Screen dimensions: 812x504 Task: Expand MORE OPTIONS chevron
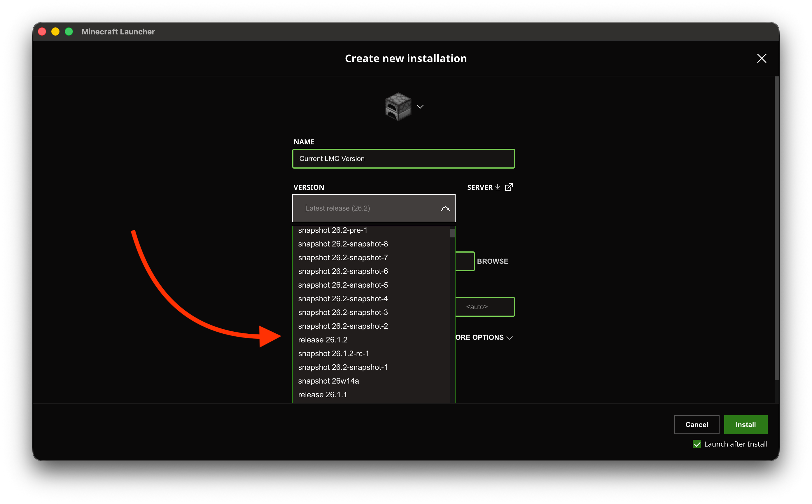(x=509, y=338)
